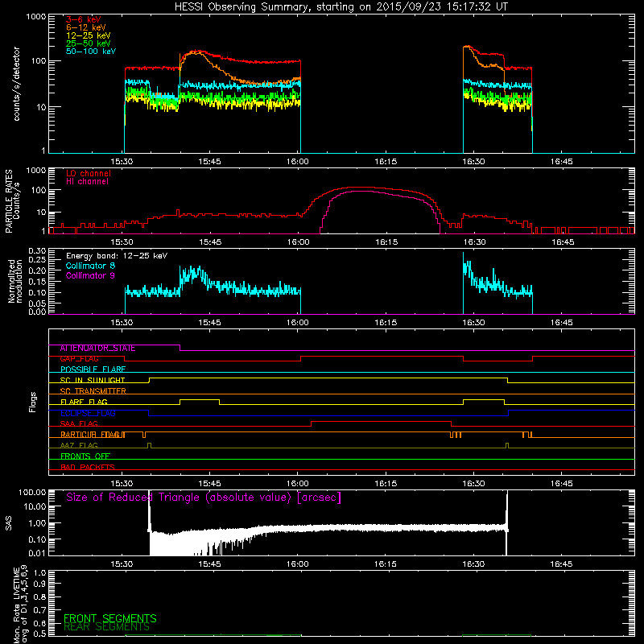
Task: Click the "Flags" vertical axis label
Action: click(x=33, y=402)
